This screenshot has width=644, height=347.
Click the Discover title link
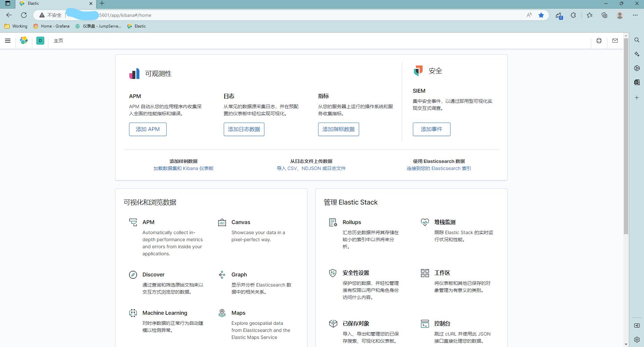pyautogui.click(x=154, y=274)
